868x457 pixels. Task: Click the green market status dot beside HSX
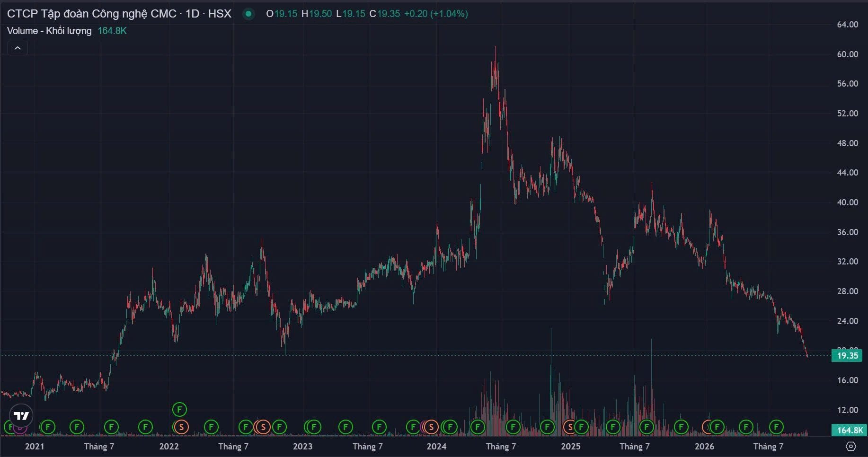248,14
